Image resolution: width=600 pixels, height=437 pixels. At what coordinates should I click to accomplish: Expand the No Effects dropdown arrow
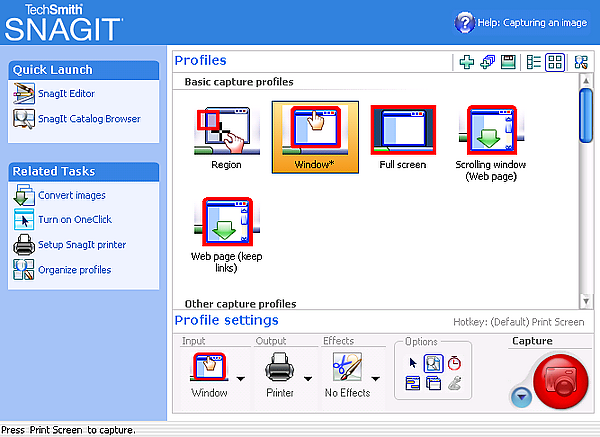click(x=375, y=379)
